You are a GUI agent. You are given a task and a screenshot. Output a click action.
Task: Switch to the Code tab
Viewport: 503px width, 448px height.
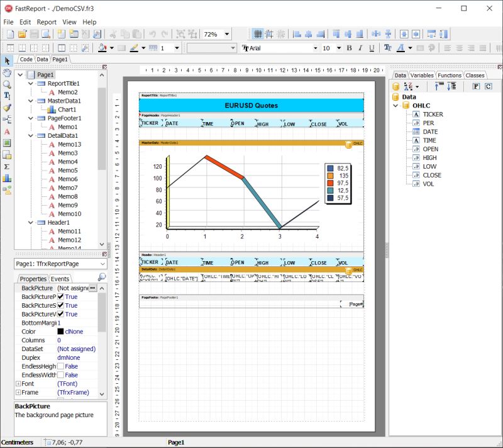pyautogui.click(x=25, y=59)
